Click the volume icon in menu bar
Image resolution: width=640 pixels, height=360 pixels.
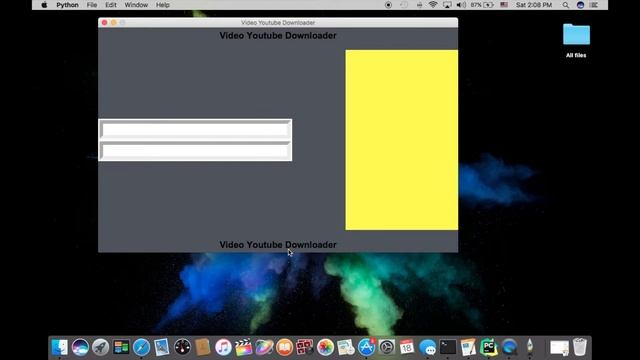click(x=461, y=5)
